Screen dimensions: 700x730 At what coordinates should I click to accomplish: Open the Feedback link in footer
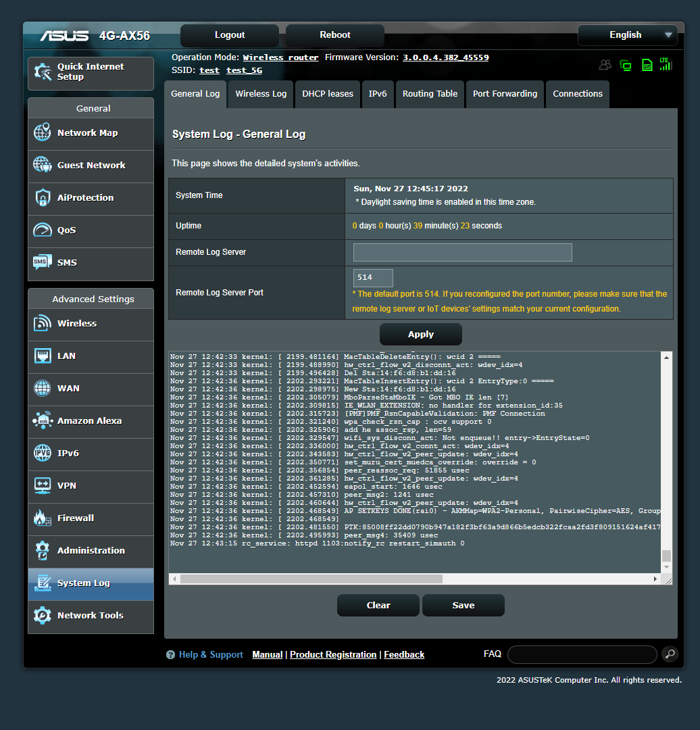pyautogui.click(x=404, y=655)
